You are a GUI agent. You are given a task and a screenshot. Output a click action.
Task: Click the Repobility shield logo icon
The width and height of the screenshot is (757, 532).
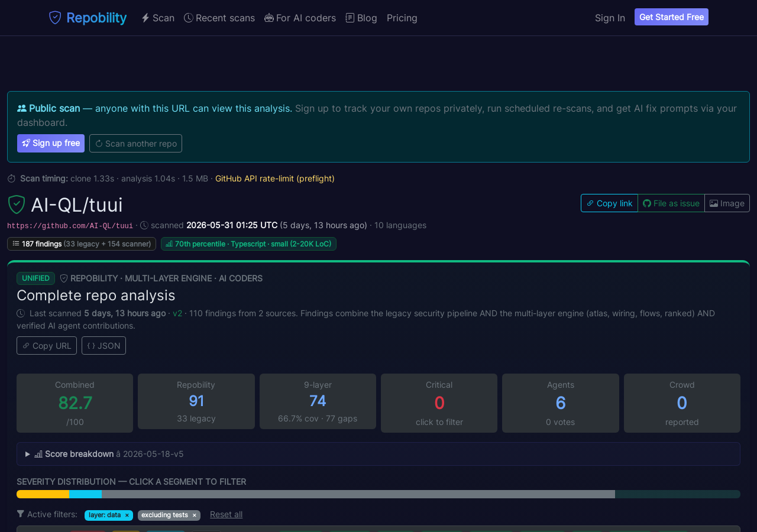pyautogui.click(x=55, y=18)
